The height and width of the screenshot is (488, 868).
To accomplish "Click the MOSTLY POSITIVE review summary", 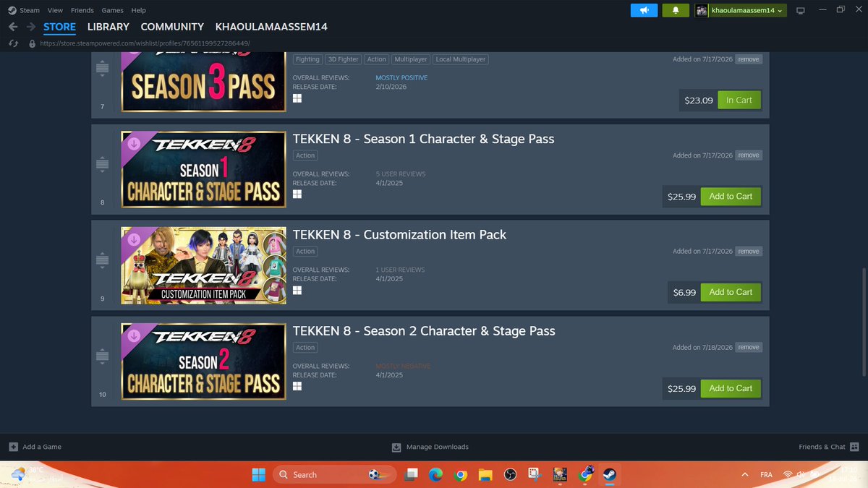I will (x=401, y=78).
